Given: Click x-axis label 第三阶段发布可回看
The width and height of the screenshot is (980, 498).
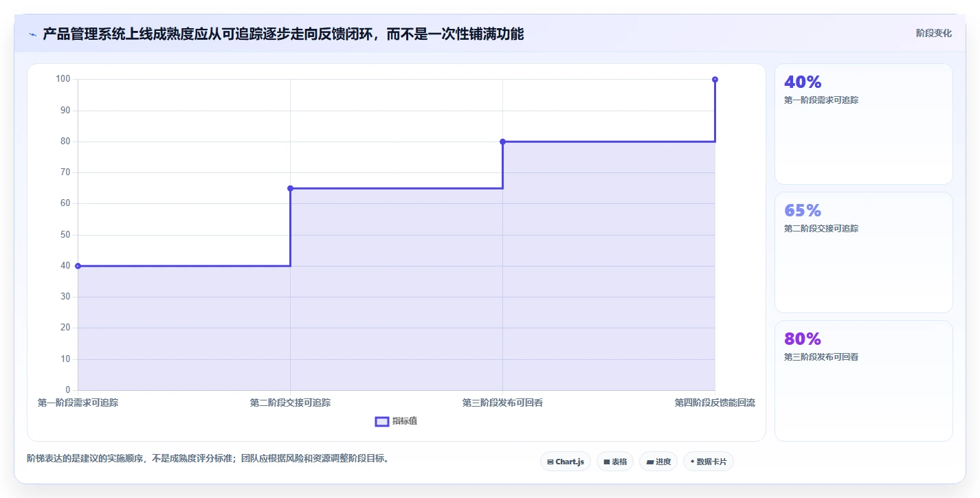Looking at the screenshot, I should (x=502, y=403).
